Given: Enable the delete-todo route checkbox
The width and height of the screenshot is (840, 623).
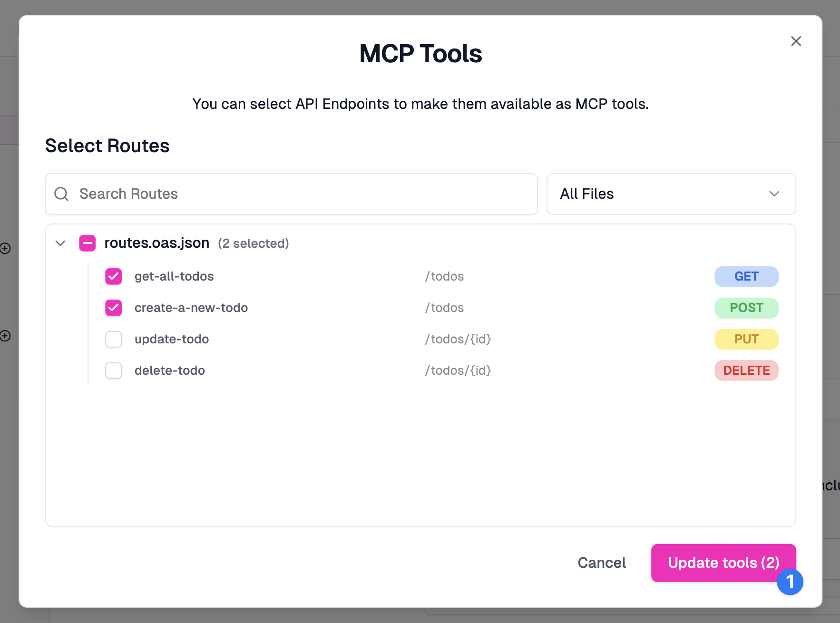Looking at the screenshot, I should click(x=114, y=370).
